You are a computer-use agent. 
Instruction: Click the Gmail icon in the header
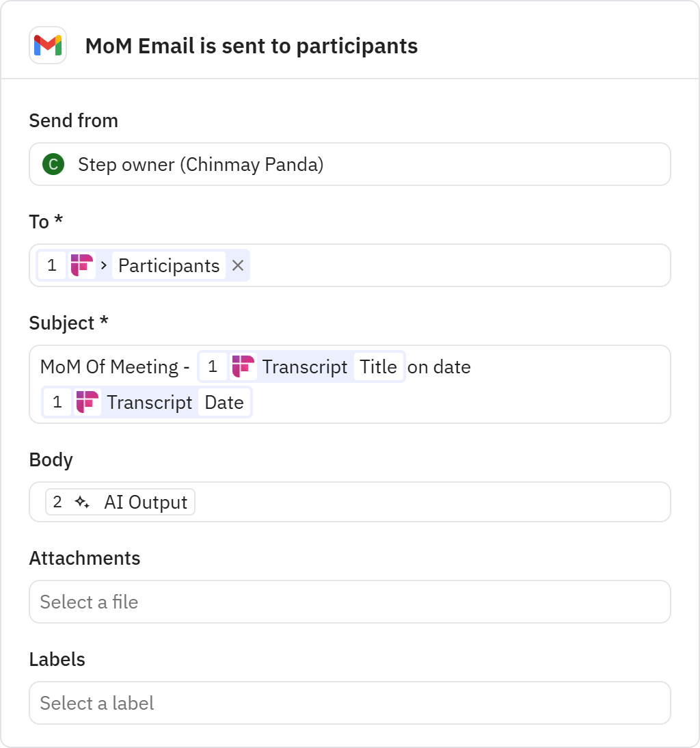pos(48,46)
